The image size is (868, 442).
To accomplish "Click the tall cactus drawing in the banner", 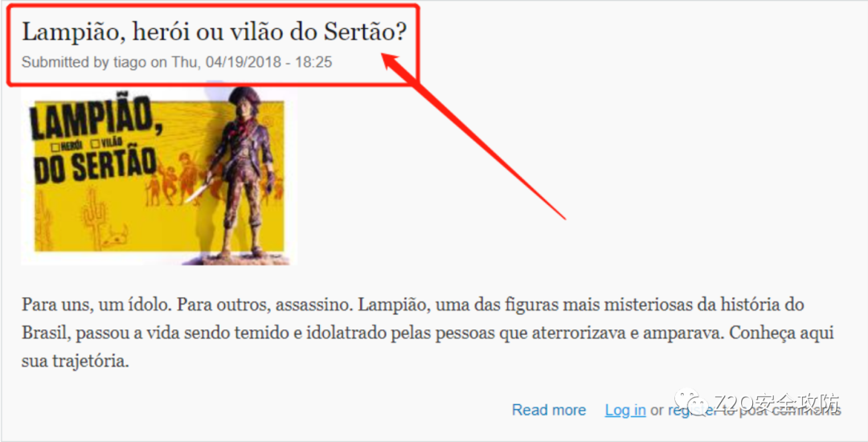I will [93, 218].
